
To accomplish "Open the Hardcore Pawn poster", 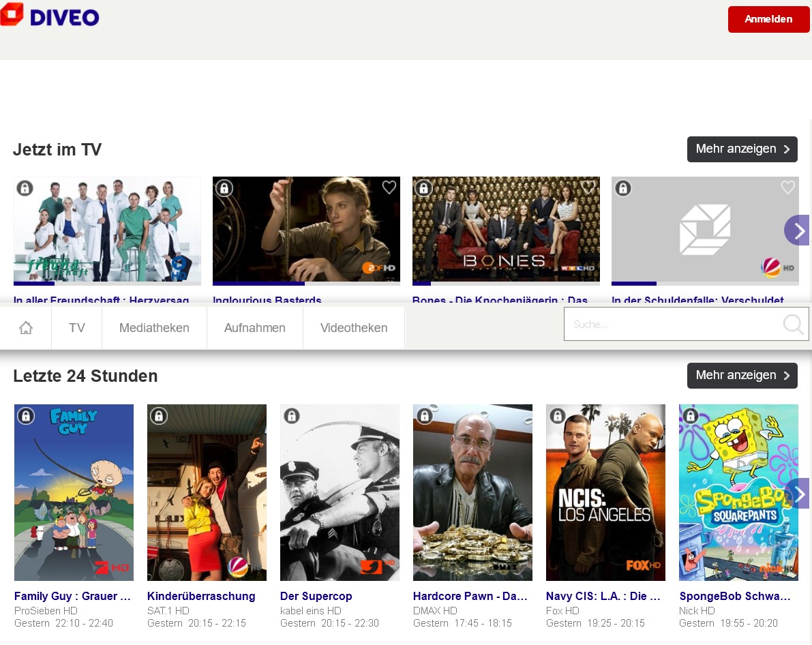I will [472, 493].
